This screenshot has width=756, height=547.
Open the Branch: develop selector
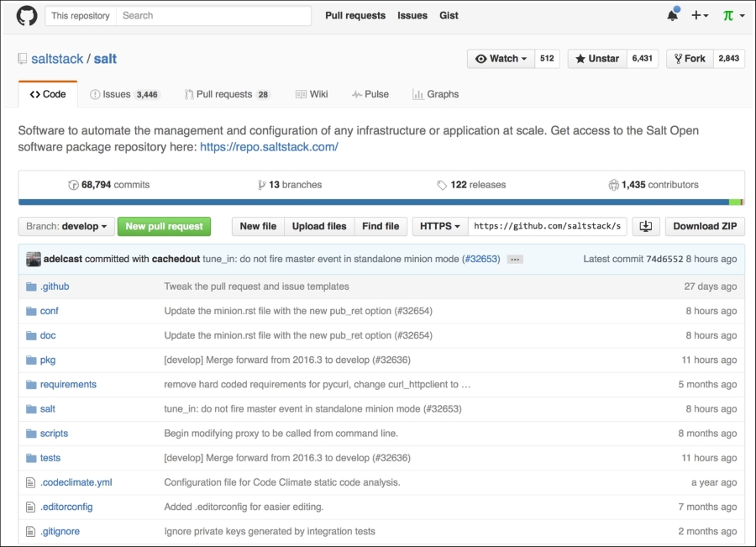tap(66, 226)
